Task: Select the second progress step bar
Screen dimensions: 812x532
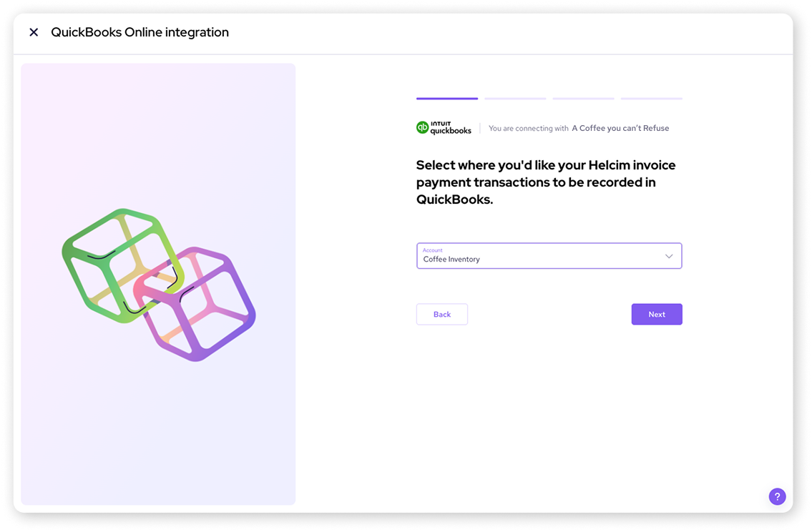Action: [515, 99]
